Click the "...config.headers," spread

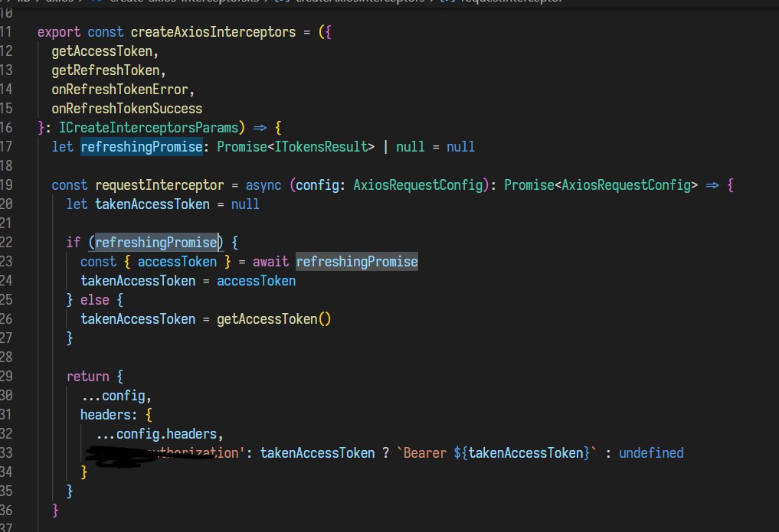(159, 434)
